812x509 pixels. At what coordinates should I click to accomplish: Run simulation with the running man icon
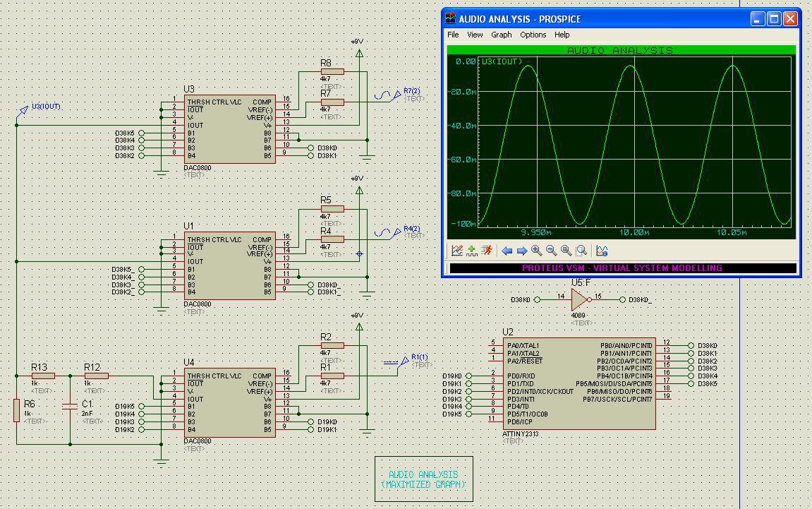pos(487,251)
